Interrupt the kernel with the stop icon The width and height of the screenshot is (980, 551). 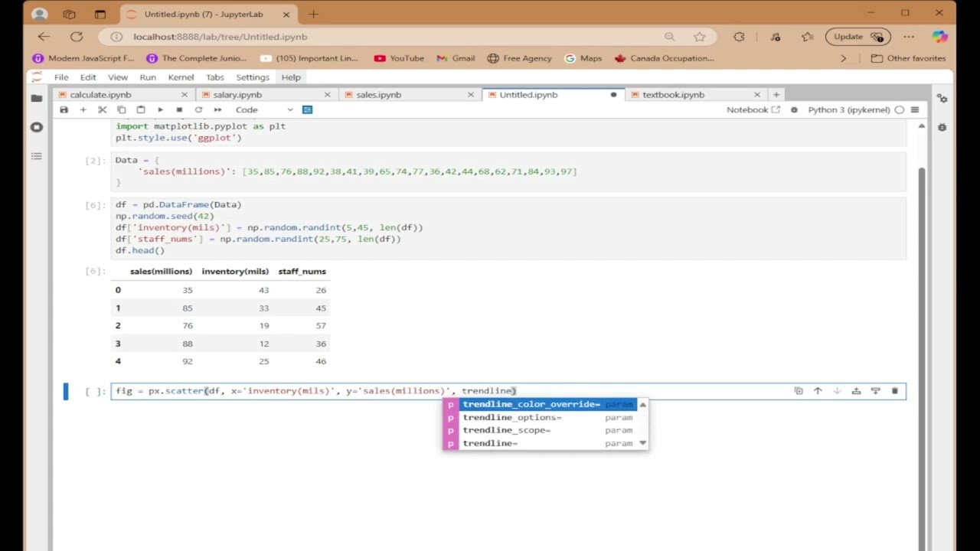click(x=179, y=109)
